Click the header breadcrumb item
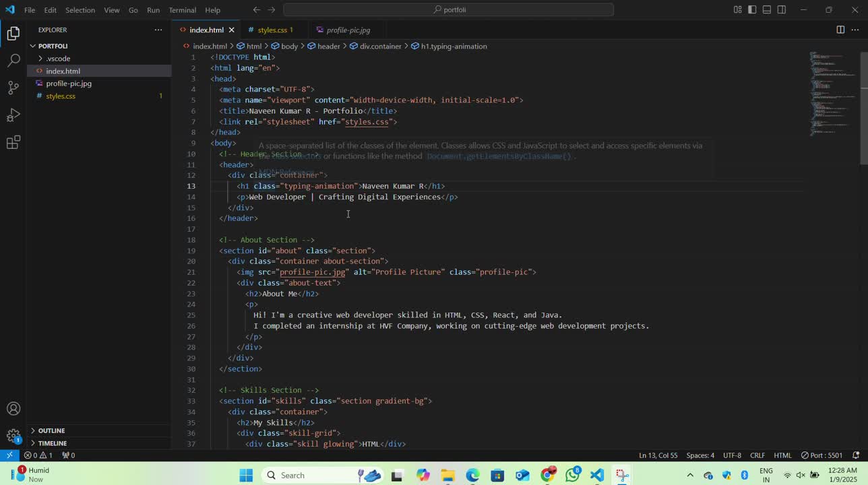Viewport: 868px width, 485px height. coord(323,46)
